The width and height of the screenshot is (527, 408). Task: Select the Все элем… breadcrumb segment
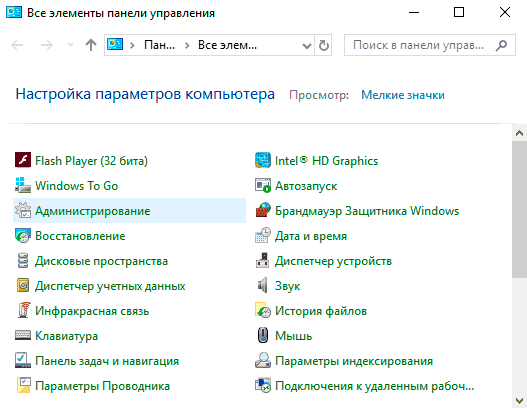228,45
